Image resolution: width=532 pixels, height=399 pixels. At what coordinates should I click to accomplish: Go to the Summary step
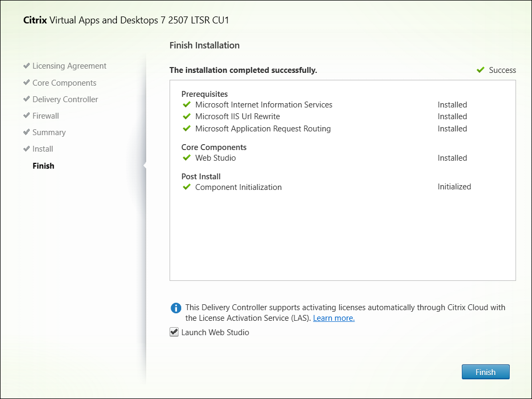(49, 132)
